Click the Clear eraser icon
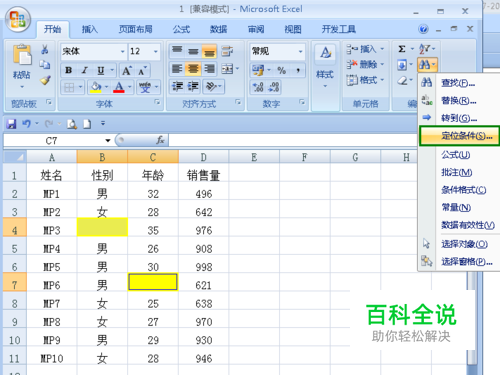Viewport: 500px width, 375px height. click(403, 80)
